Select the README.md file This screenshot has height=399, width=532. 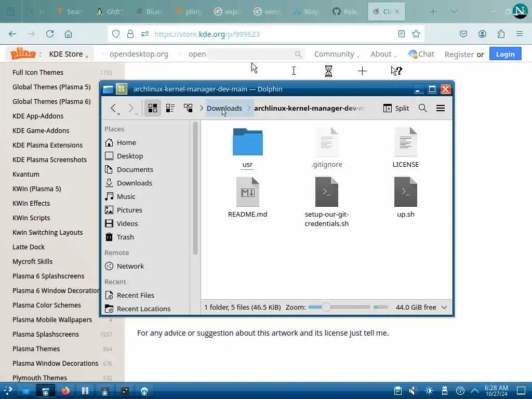[x=247, y=197]
